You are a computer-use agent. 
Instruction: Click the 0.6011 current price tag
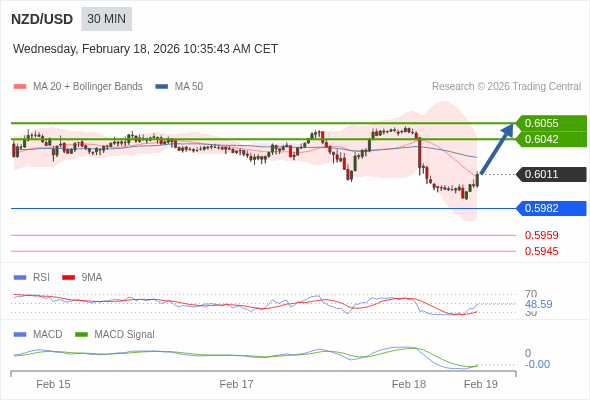[551, 174]
